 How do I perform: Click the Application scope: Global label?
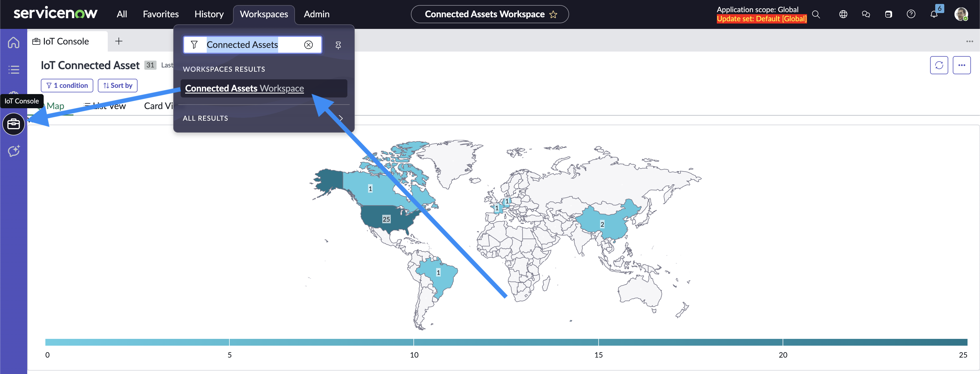click(x=757, y=10)
